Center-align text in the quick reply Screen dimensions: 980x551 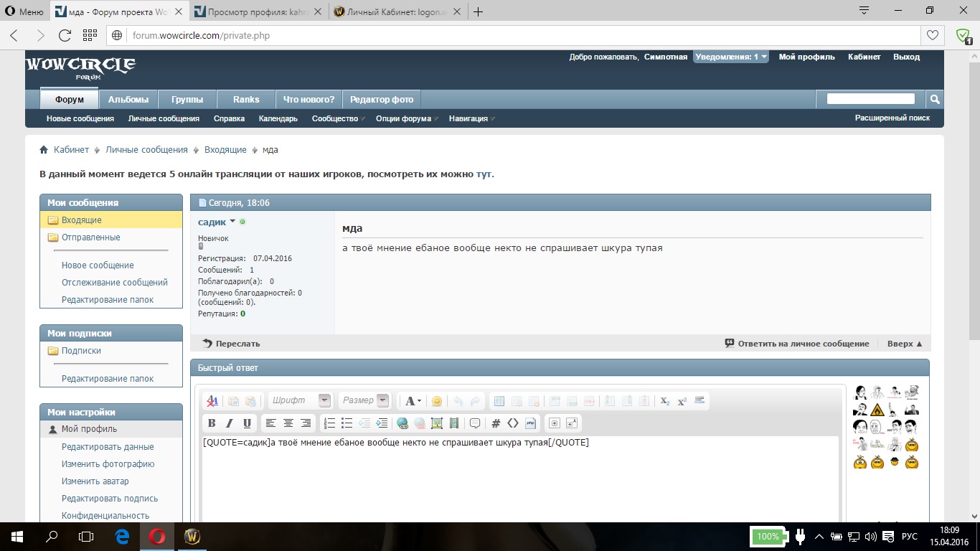(288, 423)
